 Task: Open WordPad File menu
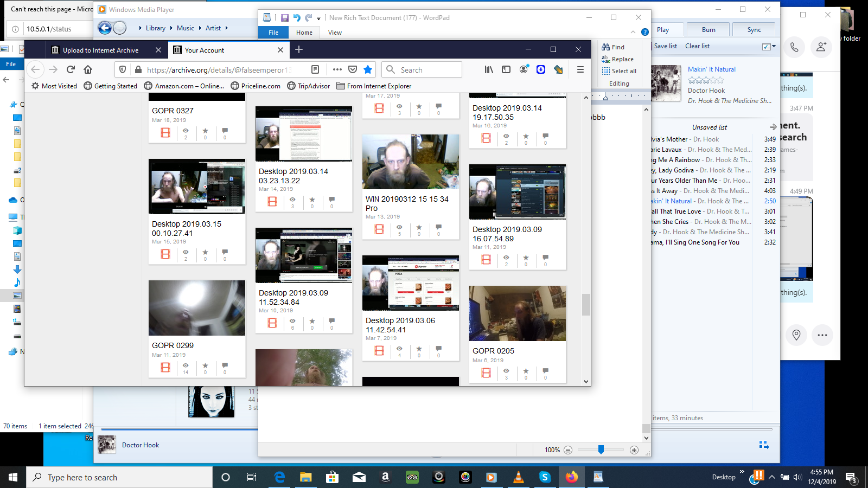tap(273, 33)
